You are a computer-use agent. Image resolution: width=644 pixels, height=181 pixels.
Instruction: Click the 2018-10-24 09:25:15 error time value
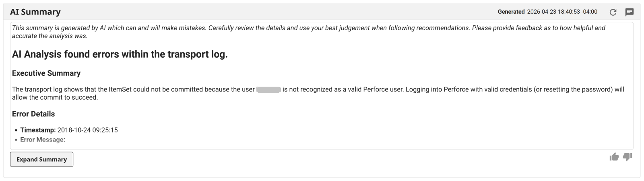tap(87, 130)
